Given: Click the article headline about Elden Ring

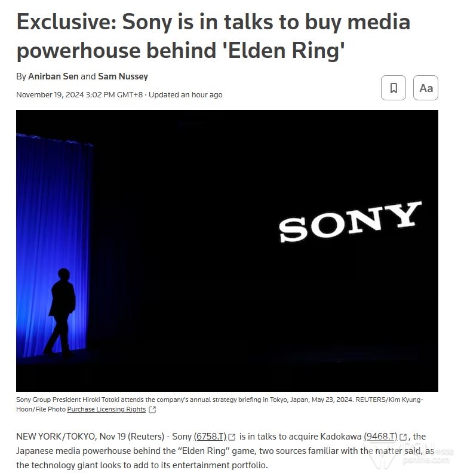Looking at the screenshot, I should [213, 36].
